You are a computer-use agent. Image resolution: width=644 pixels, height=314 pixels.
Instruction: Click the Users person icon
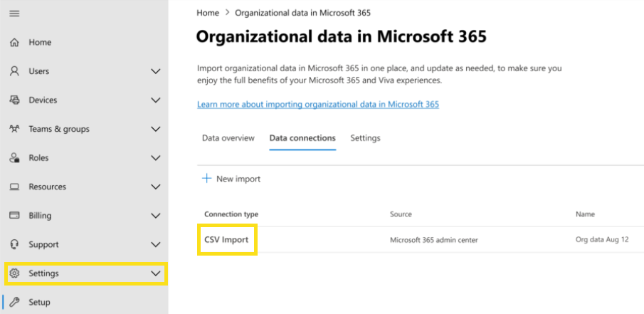point(14,71)
